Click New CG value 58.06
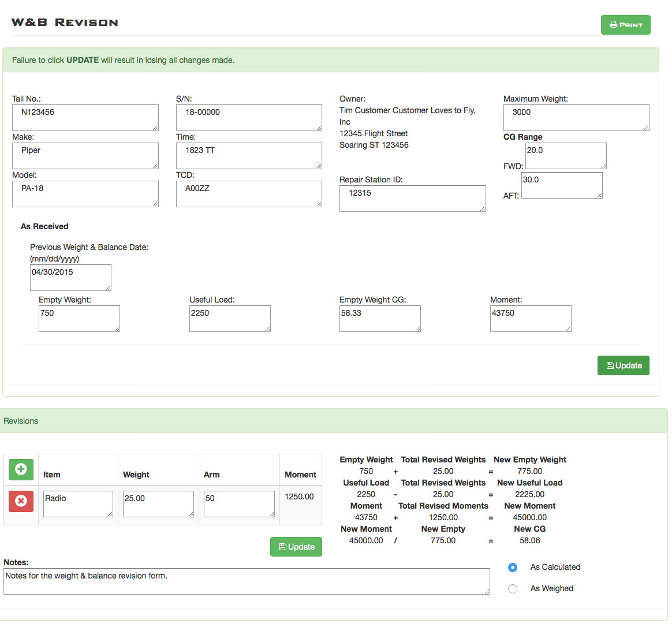This screenshot has width=672, height=642. pos(530,541)
